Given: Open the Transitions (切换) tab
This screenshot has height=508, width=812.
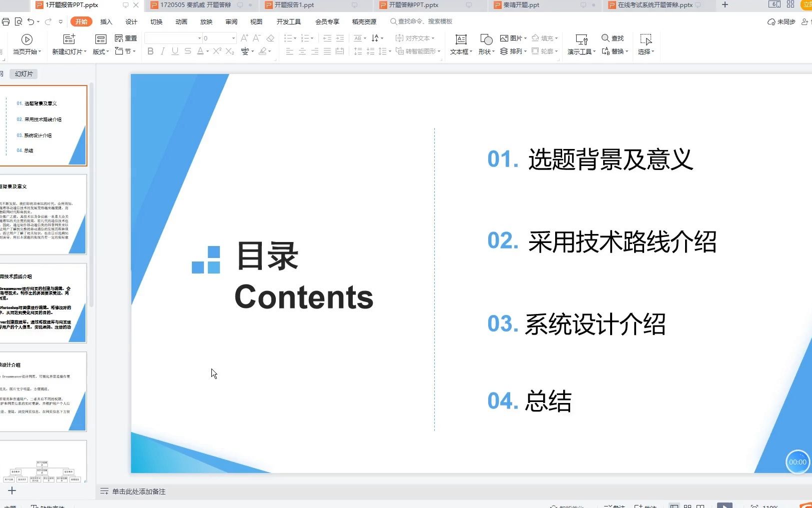Looking at the screenshot, I should pyautogui.click(x=156, y=21).
